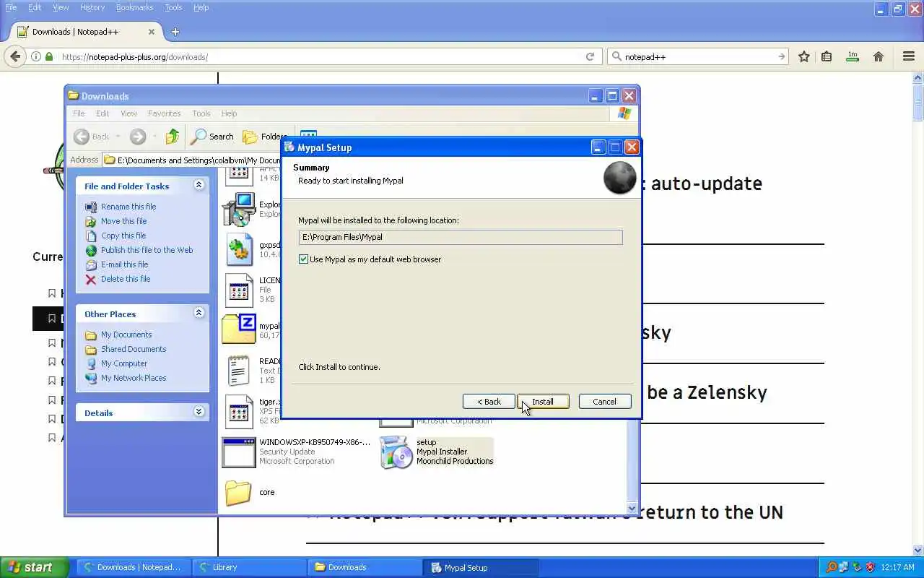Switch to Library taskbar button
The height and width of the screenshot is (578, 924).
coord(248,567)
